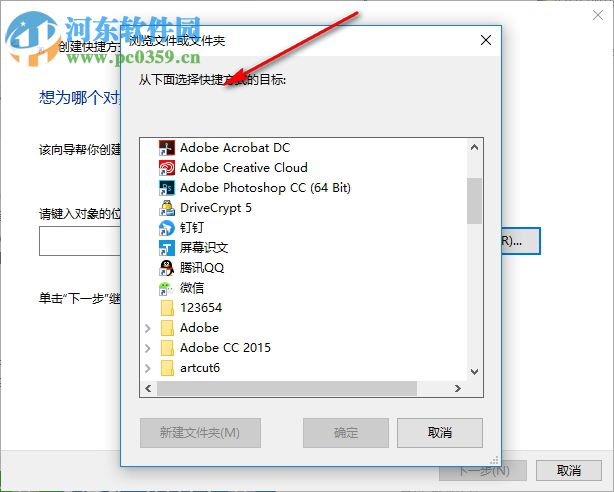Click the list's scroll up arrow
614x492 pixels.
(475, 147)
